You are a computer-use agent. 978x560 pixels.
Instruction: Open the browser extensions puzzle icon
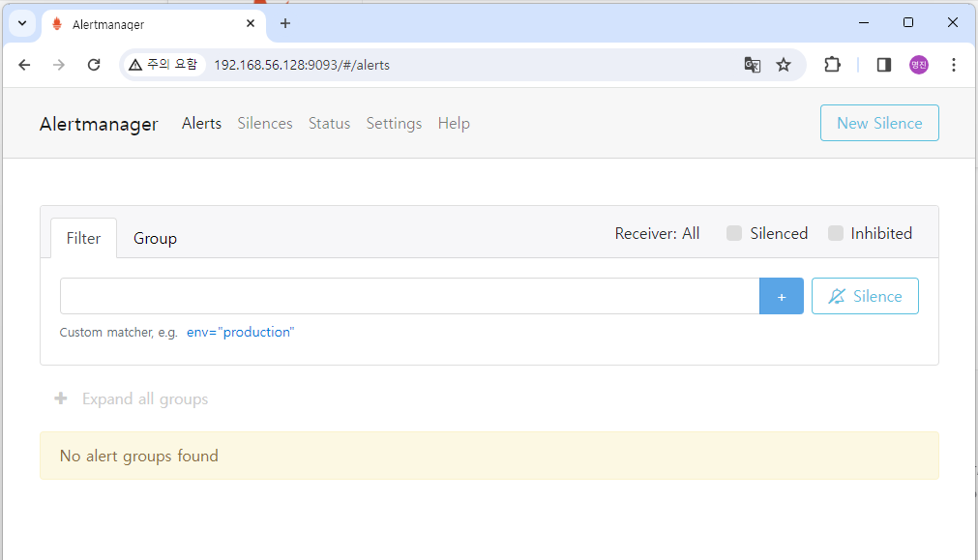[x=832, y=65]
